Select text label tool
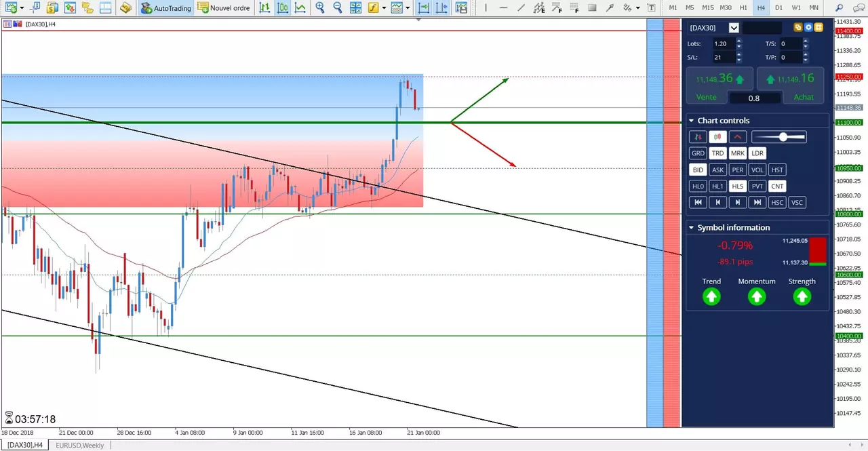Image resolution: width=868 pixels, height=451 pixels. point(651,8)
